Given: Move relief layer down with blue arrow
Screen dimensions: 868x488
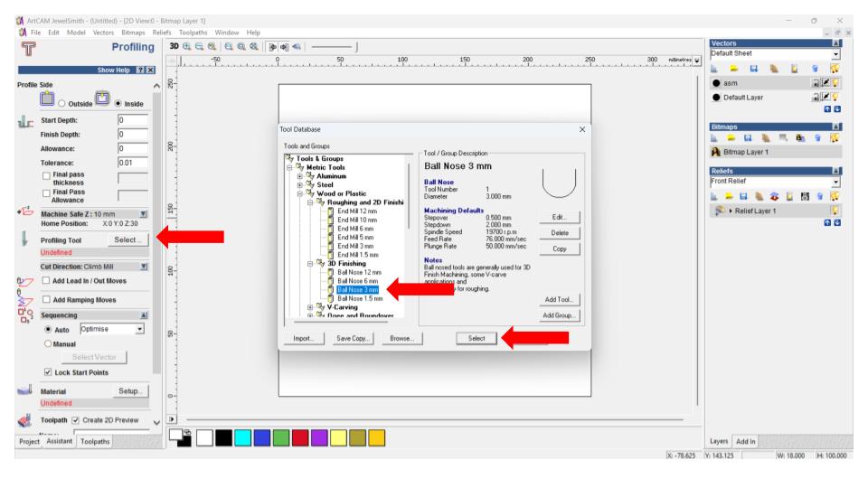Looking at the screenshot, I should (837, 223).
